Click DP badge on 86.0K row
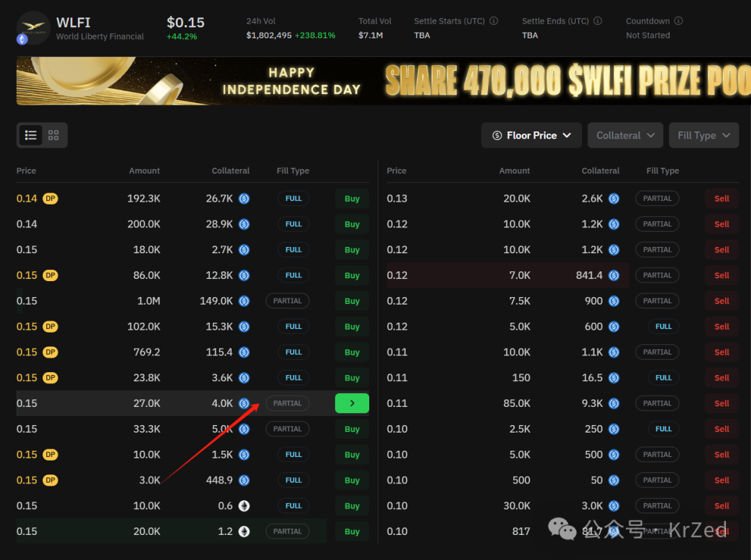Image resolution: width=751 pixels, height=560 pixels. click(50, 275)
